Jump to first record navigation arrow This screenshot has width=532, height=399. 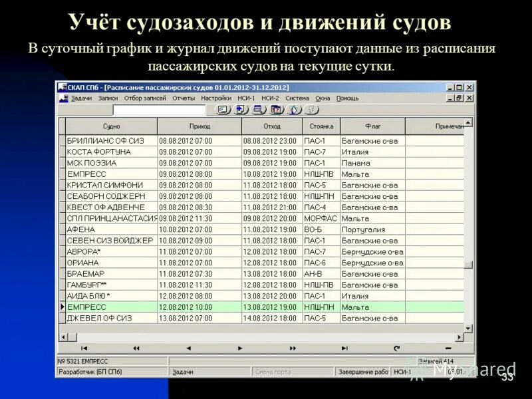83,348
